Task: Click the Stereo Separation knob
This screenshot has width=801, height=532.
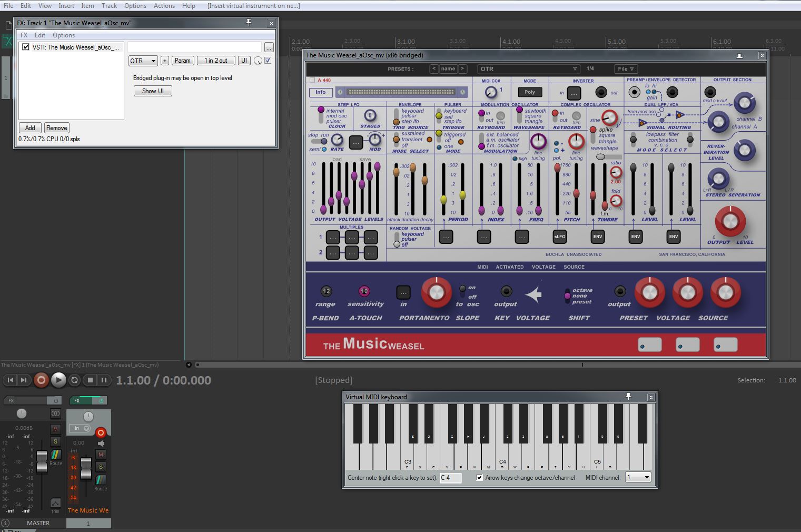Action: (718, 179)
